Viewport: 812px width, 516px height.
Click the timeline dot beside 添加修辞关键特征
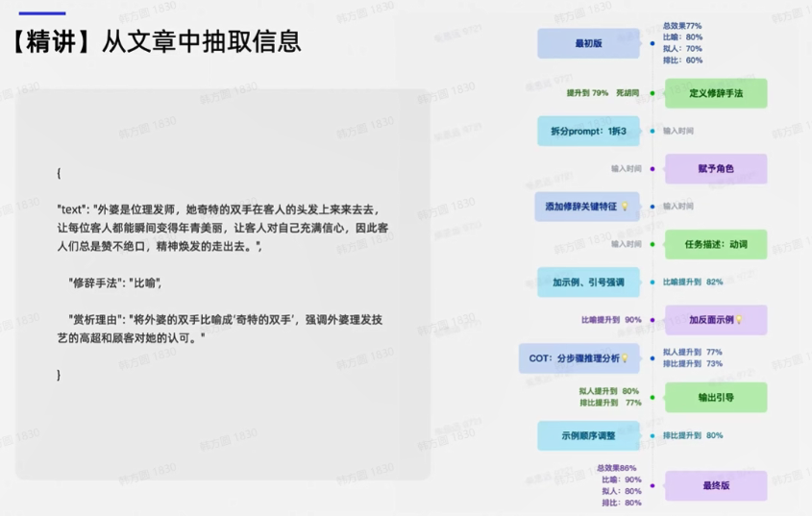(652, 207)
